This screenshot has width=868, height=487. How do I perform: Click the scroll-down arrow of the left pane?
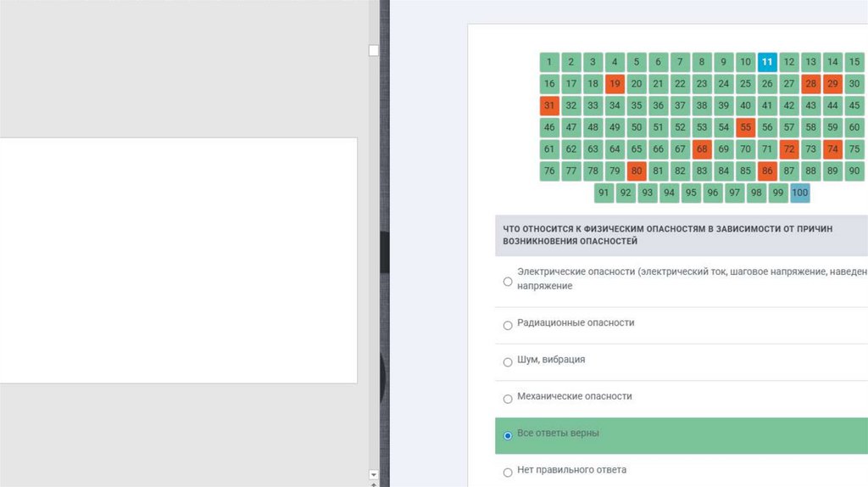point(374,474)
